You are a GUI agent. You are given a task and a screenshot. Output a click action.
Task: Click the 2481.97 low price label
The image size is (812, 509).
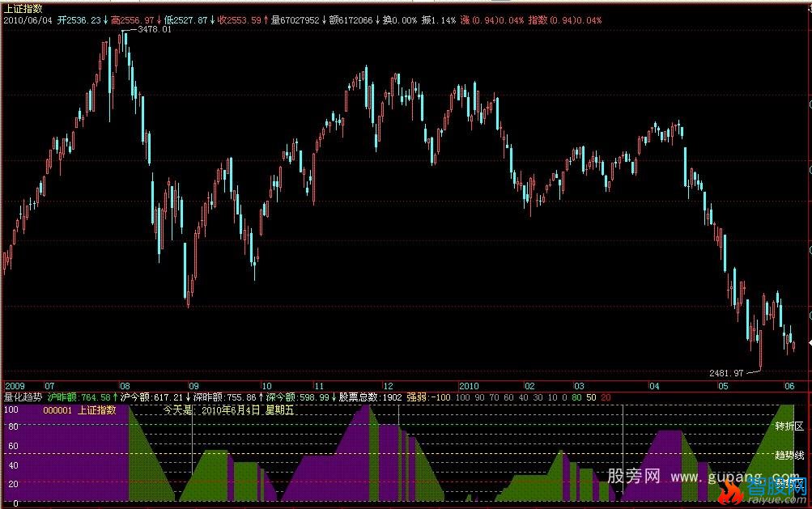coord(725,373)
